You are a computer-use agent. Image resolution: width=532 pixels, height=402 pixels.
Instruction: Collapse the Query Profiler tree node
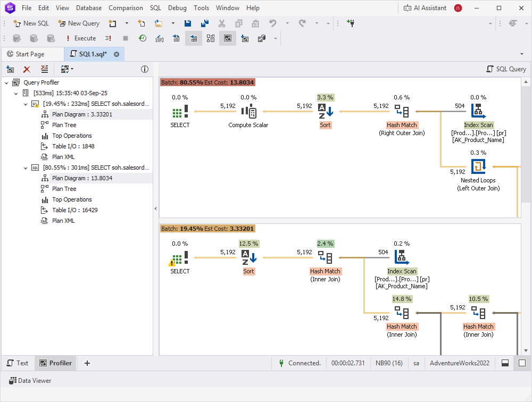pos(6,82)
